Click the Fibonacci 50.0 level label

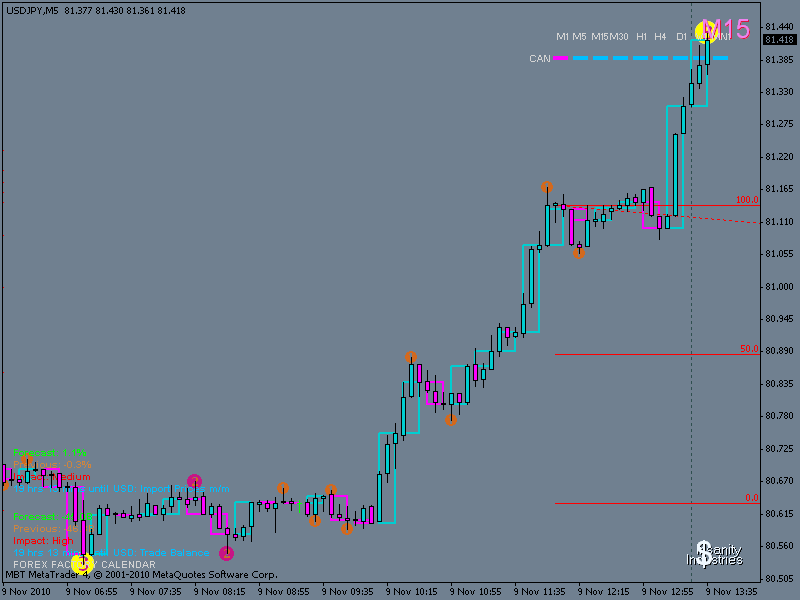[749, 349]
